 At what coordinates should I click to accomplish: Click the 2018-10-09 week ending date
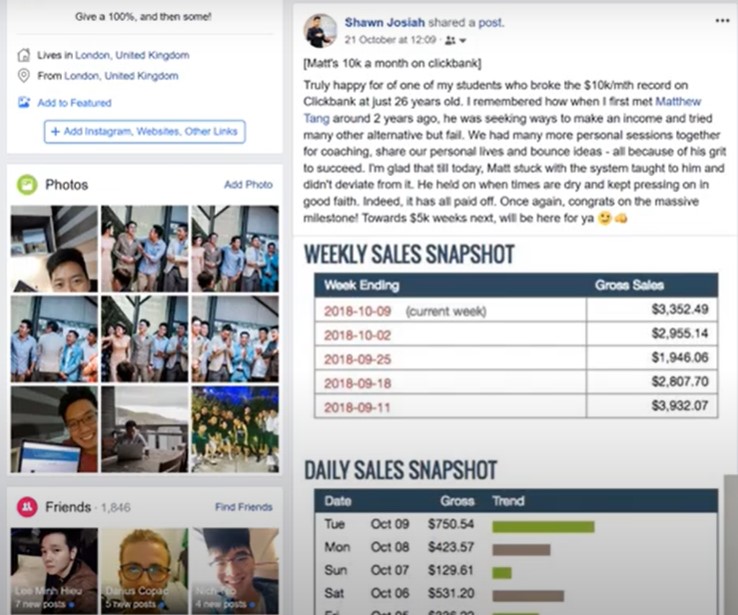tap(357, 311)
